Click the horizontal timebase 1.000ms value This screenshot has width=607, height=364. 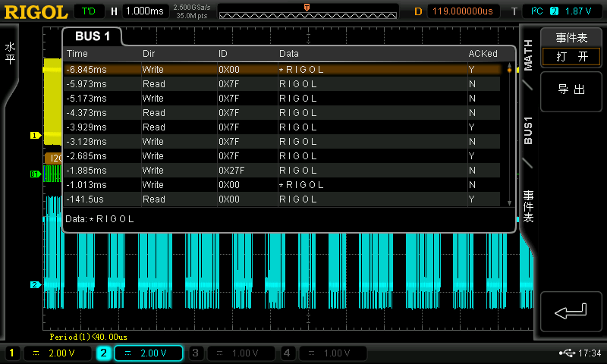145,11
